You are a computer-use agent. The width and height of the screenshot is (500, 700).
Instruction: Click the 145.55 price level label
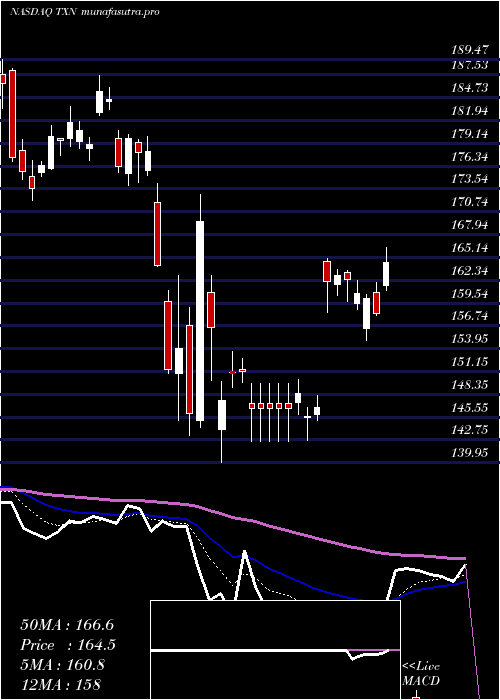click(x=469, y=408)
